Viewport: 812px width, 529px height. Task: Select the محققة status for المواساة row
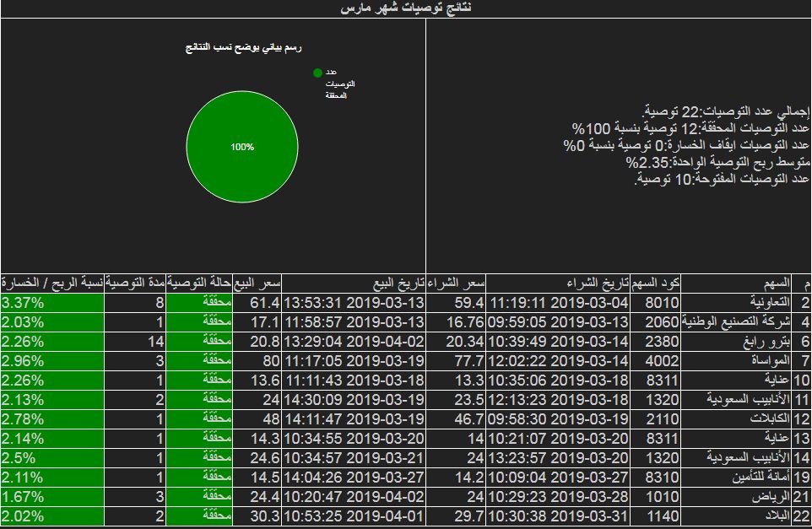pyautogui.click(x=217, y=360)
